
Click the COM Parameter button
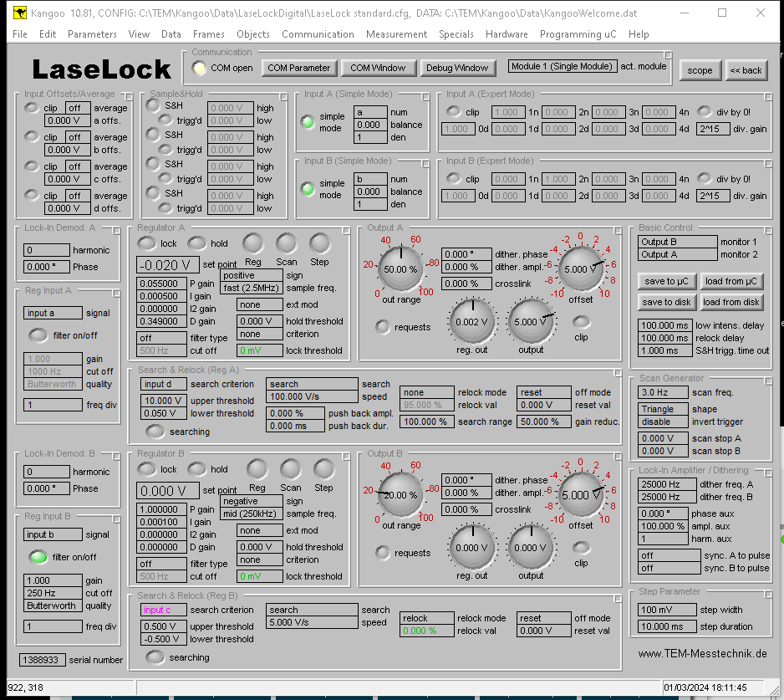299,68
